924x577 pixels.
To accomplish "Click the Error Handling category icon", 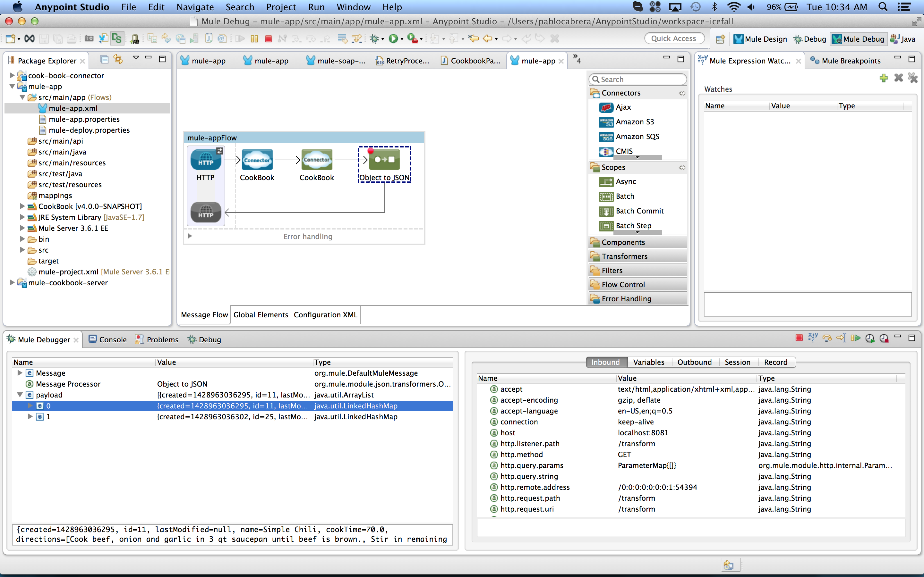I will pos(594,298).
